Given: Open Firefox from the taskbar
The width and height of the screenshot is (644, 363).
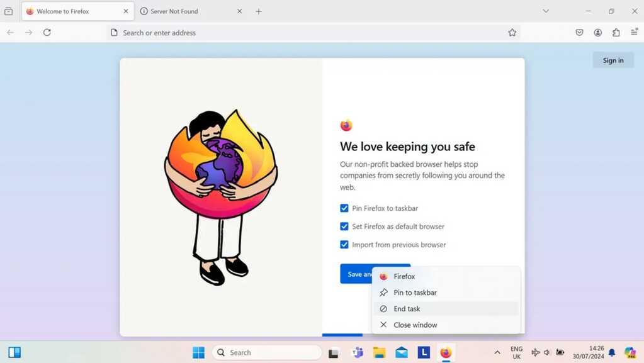Looking at the screenshot, I should coord(446,352).
